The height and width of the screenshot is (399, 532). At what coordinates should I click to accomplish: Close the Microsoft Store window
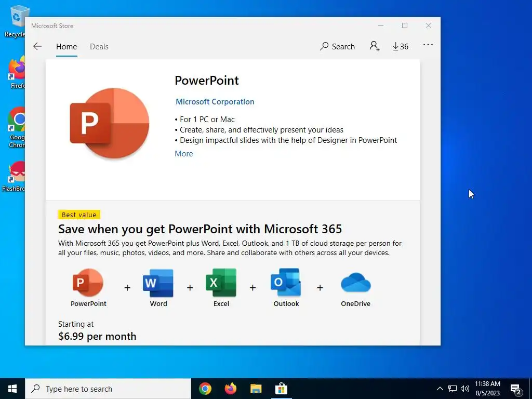[429, 26]
